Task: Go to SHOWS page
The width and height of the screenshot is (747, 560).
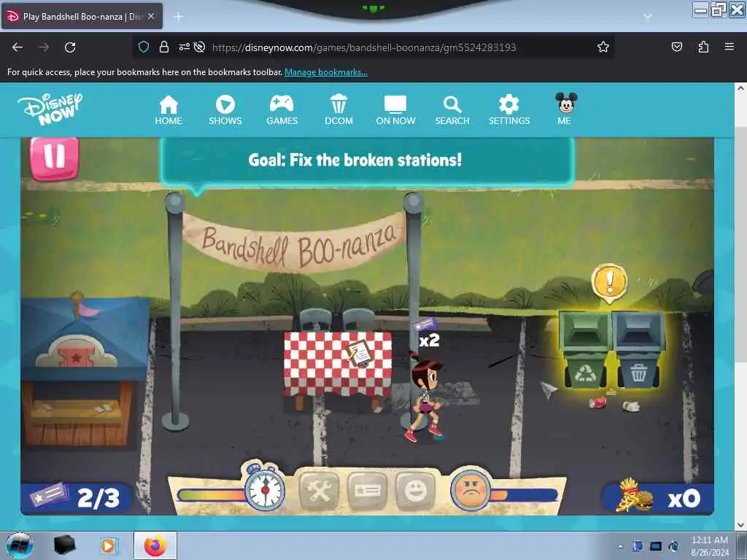Action: click(225, 110)
